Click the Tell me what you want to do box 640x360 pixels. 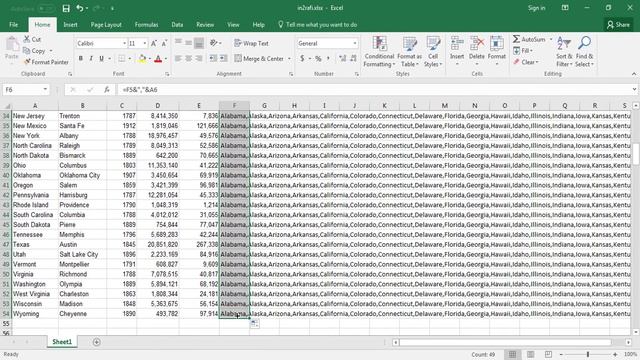tap(318, 24)
